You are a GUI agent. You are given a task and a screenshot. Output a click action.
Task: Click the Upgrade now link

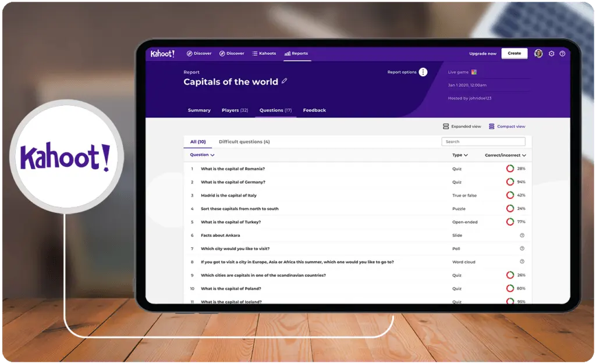coord(483,53)
